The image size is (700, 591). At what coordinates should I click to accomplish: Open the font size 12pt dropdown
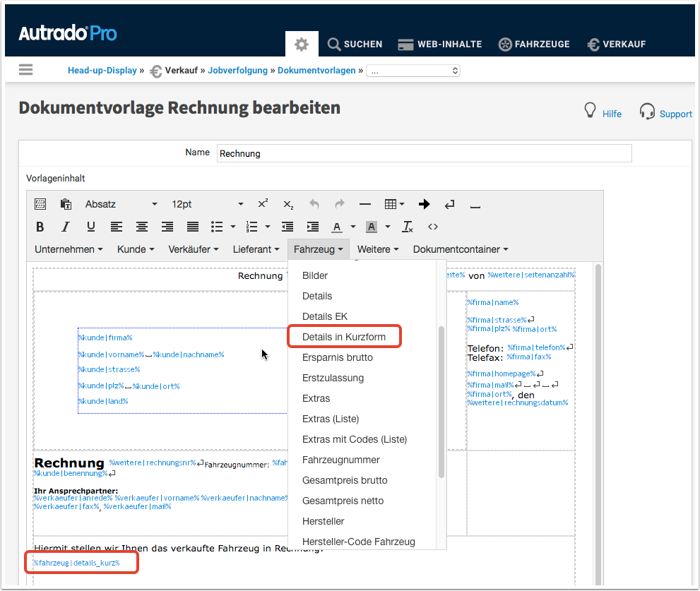[x=206, y=204]
